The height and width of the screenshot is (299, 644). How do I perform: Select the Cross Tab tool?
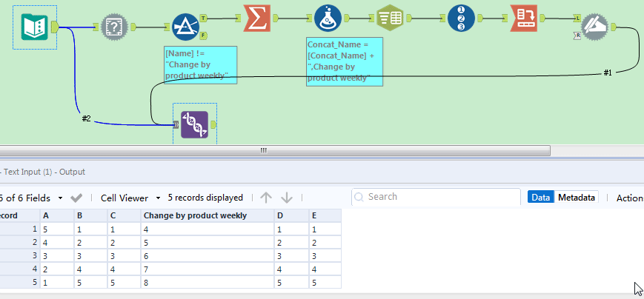[524, 18]
